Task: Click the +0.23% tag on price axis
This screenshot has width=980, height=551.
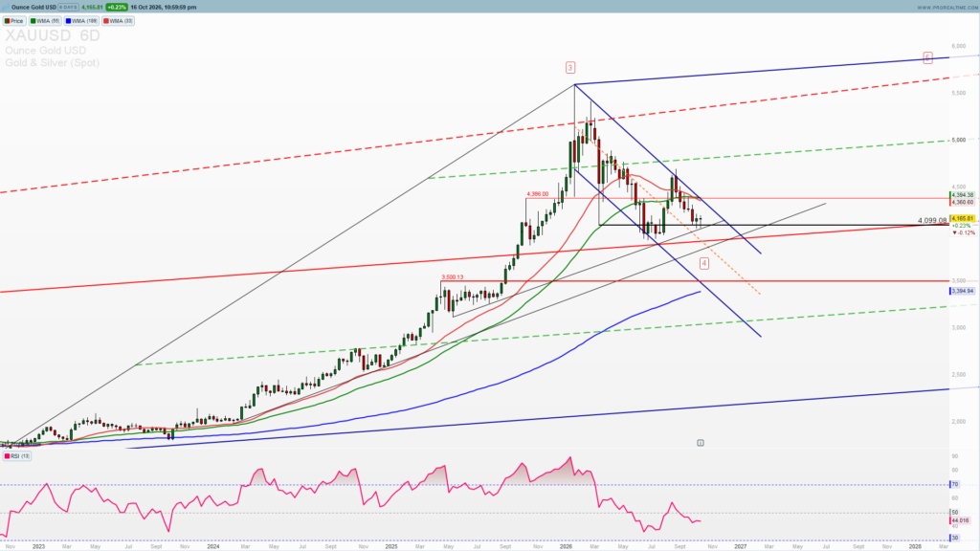Action: (961, 226)
